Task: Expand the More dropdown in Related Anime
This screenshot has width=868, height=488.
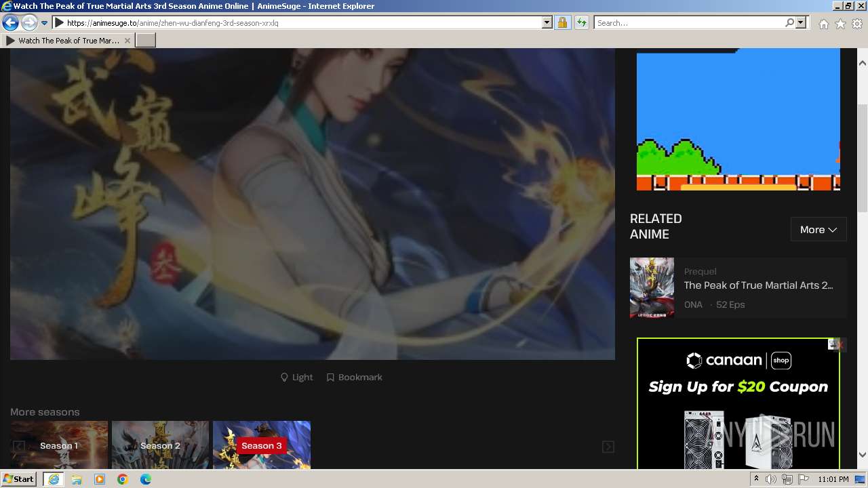Action: click(818, 230)
